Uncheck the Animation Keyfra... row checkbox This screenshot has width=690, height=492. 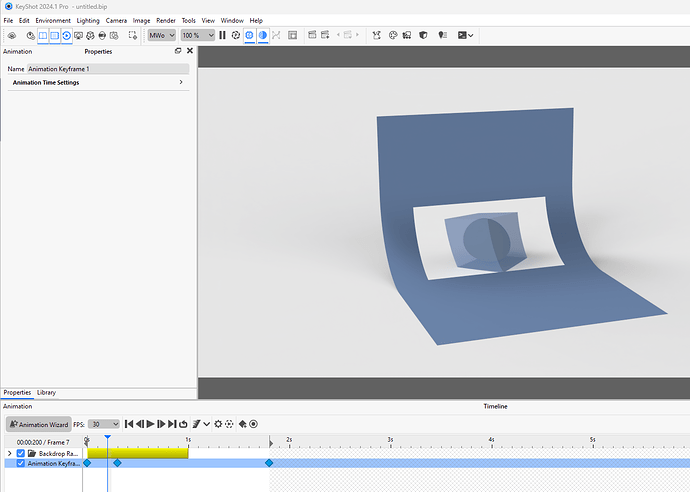[x=21, y=463]
